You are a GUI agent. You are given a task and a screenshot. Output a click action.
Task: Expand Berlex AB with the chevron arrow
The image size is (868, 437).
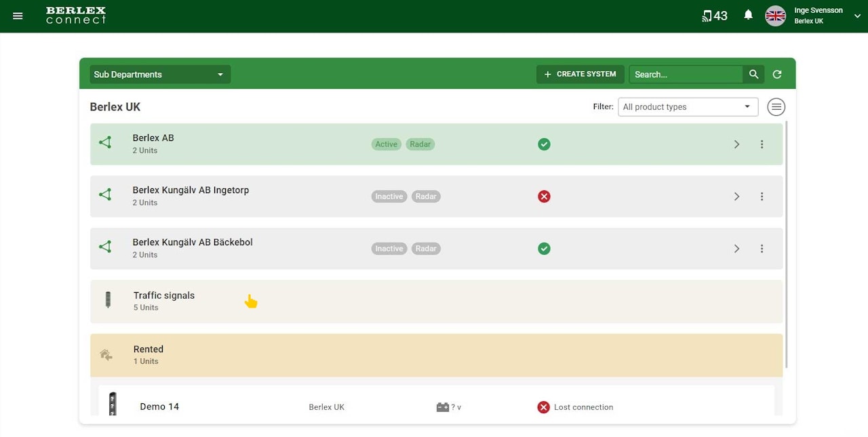pos(736,144)
